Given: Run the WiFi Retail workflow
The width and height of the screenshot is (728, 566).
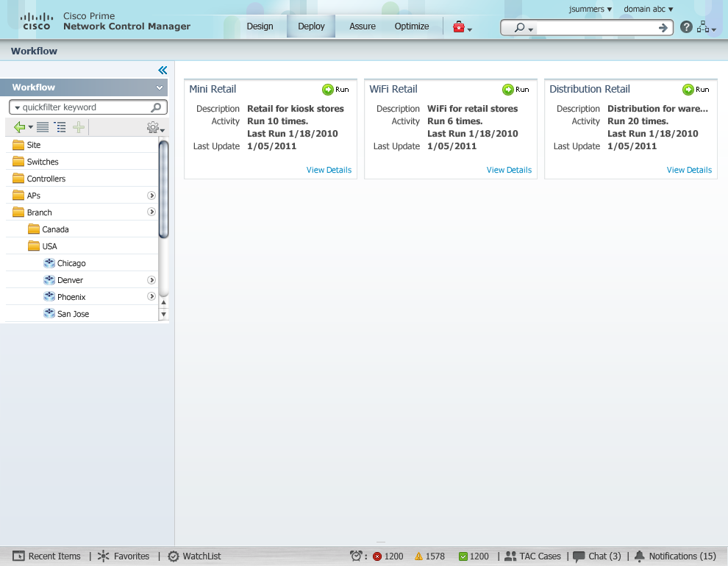Looking at the screenshot, I should (515, 90).
